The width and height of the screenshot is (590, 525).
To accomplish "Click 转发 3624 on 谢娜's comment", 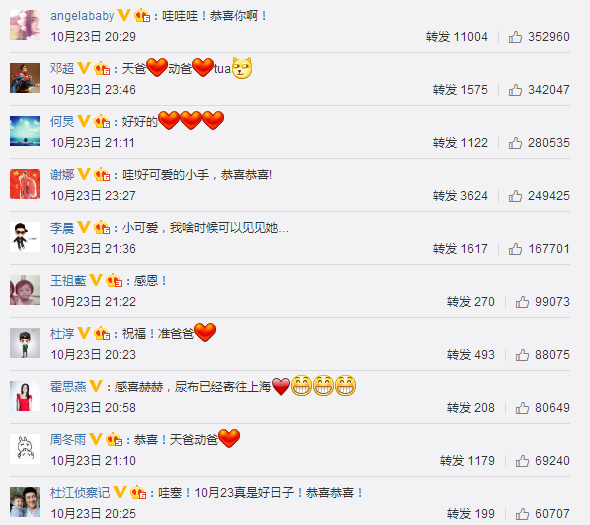I will 460,196.
